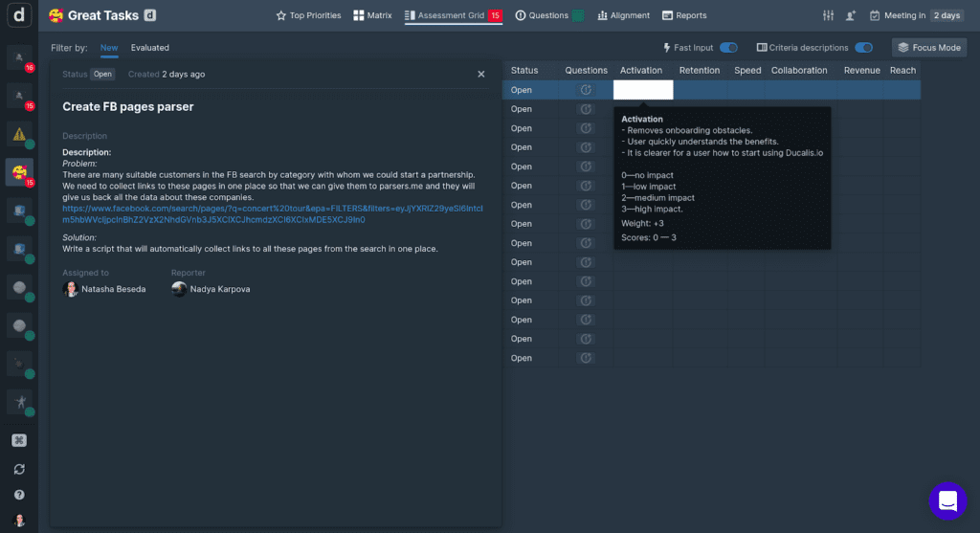Image resolution: width=980 pixels, height=533 pixels.
Task: Click the Focus Mode button
Action: (929, 48)
